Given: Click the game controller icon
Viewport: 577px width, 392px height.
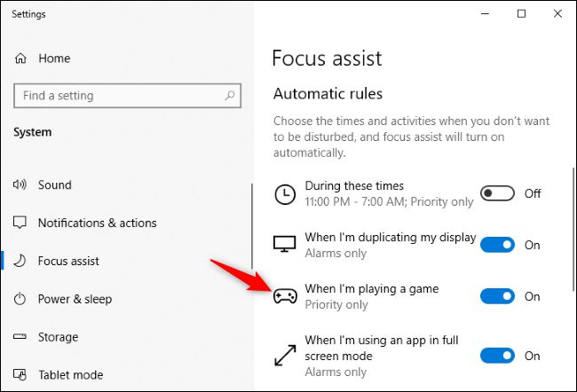Looking at the screenshot, I should coord(285,296).
